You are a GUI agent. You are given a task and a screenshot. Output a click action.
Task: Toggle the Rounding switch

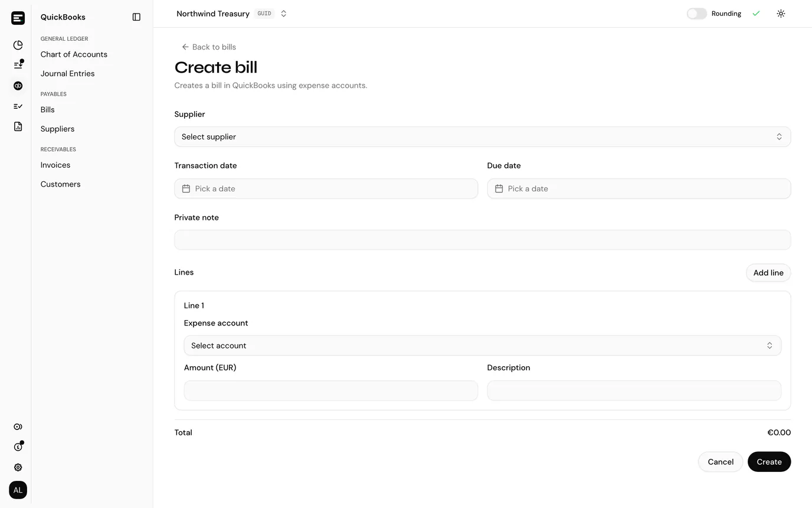(696, 14)
